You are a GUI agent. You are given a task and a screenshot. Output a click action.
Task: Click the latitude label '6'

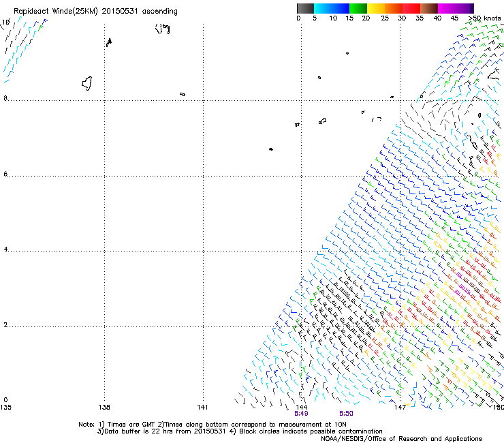tap(5, 174)
